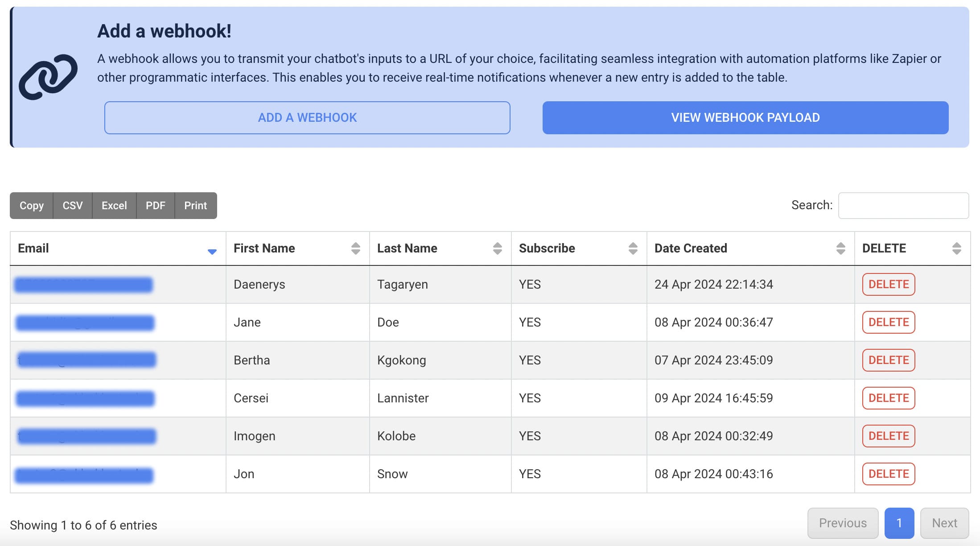Copy table data with Copy button

point(32,206)
